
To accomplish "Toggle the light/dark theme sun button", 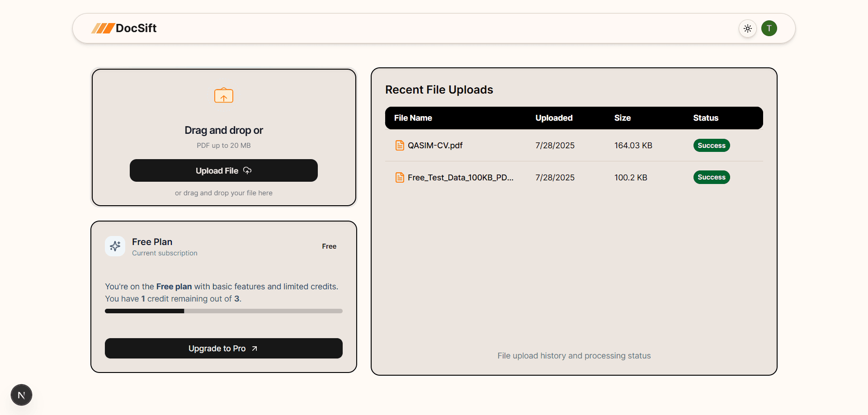I will click(748, 28).
